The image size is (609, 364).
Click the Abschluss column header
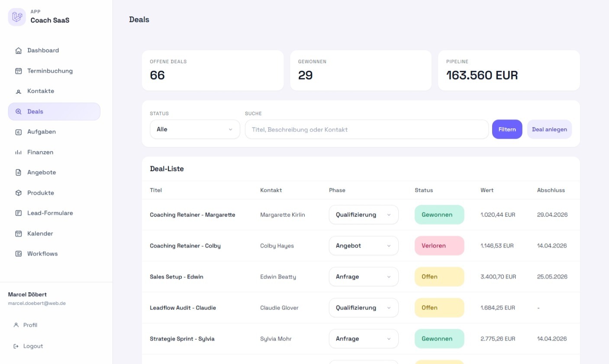(x=551, y=190)
